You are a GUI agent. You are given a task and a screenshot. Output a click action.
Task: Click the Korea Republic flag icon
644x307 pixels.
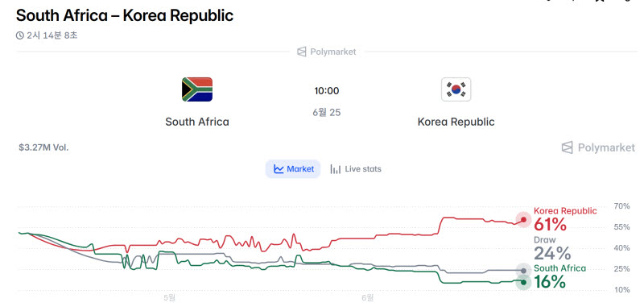point(456,89)
